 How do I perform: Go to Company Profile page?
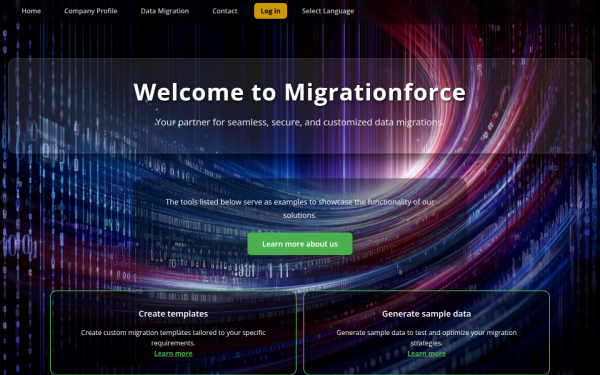pos(91,11)
